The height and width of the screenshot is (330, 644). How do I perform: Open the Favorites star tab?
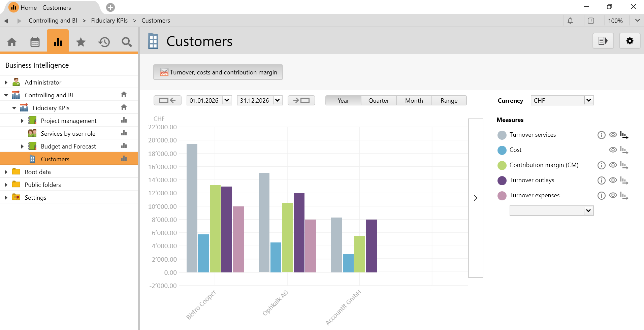click(x=81, y=42)
